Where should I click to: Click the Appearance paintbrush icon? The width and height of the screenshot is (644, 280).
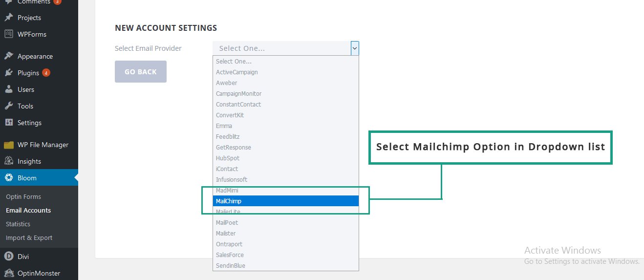pos(8,56)
